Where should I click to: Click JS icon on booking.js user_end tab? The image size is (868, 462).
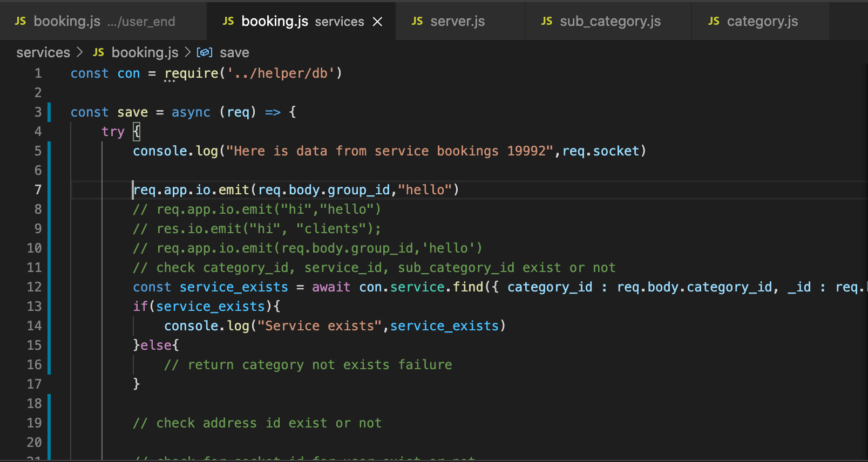click(x=21, y=21)
